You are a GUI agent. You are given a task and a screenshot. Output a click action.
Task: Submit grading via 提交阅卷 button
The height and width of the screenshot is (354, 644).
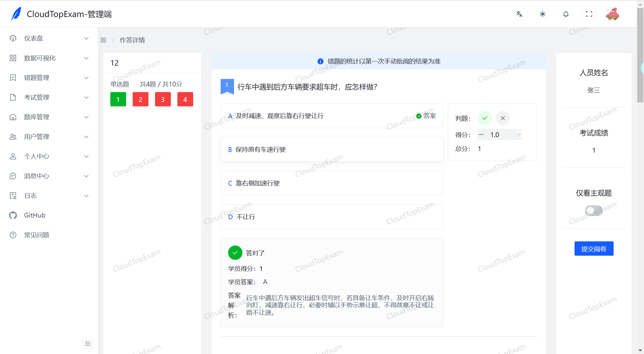[594, 248]
